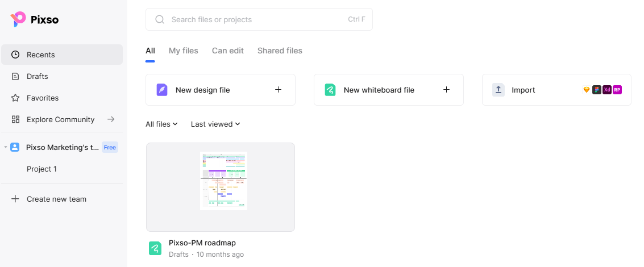Open Explore Community link
Viewport: 644px width, 267px height.
click(x=62, y=119)
